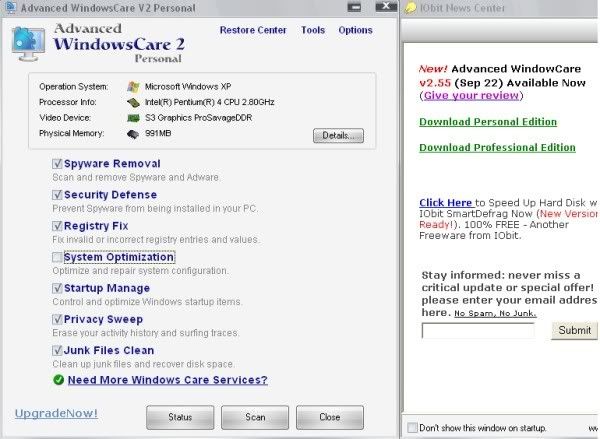Screen dimensions: 600x439
Task: Open the Tools menu
Action: pos(313,30)
